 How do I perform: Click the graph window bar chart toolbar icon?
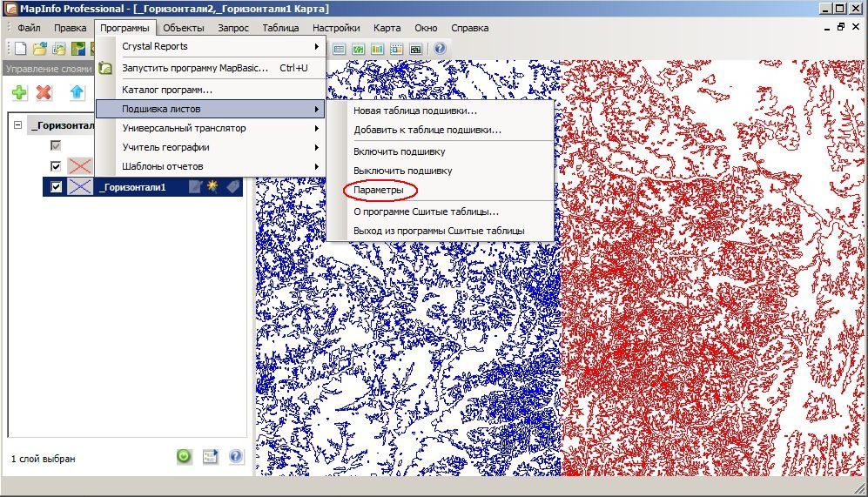coord(377,49)
